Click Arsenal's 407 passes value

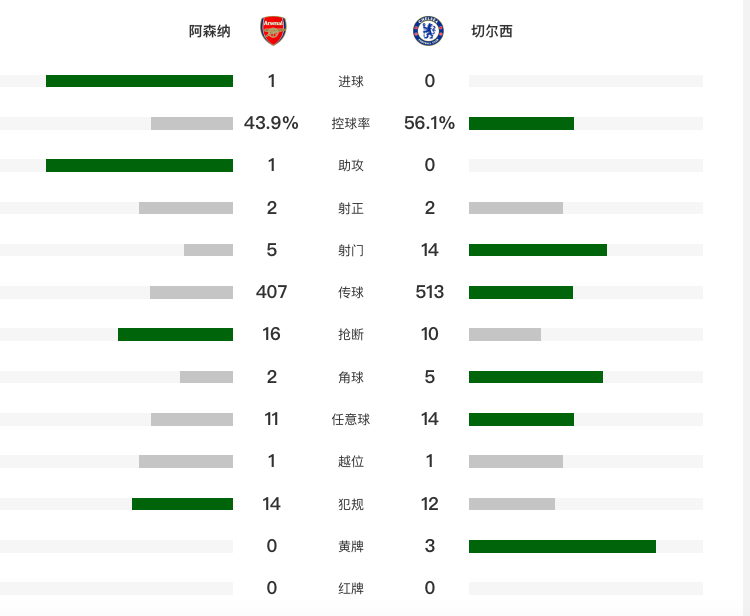pyautogui.click(x=271, y=292)
